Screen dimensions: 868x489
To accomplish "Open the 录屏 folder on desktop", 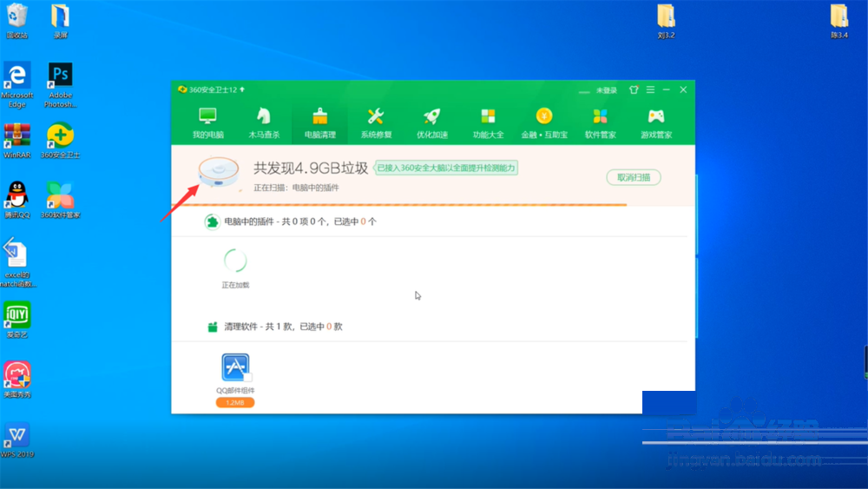I will point(61,21).
